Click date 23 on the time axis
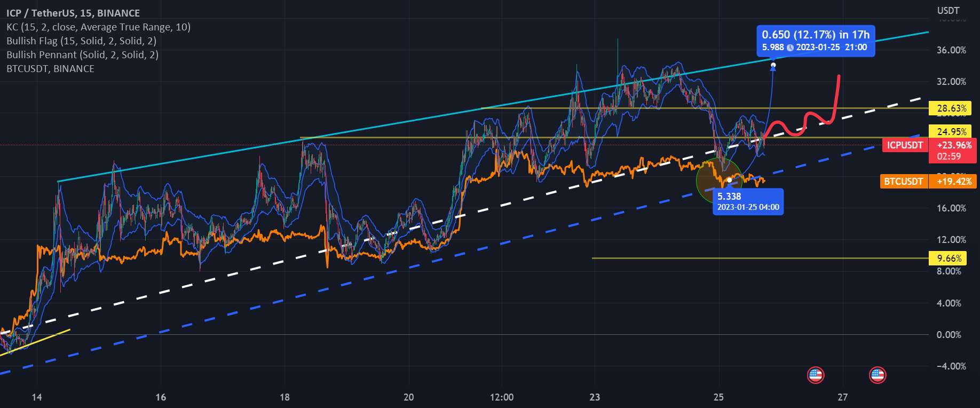Viewport: 980px width, 408px height. (x=594, y=397)
